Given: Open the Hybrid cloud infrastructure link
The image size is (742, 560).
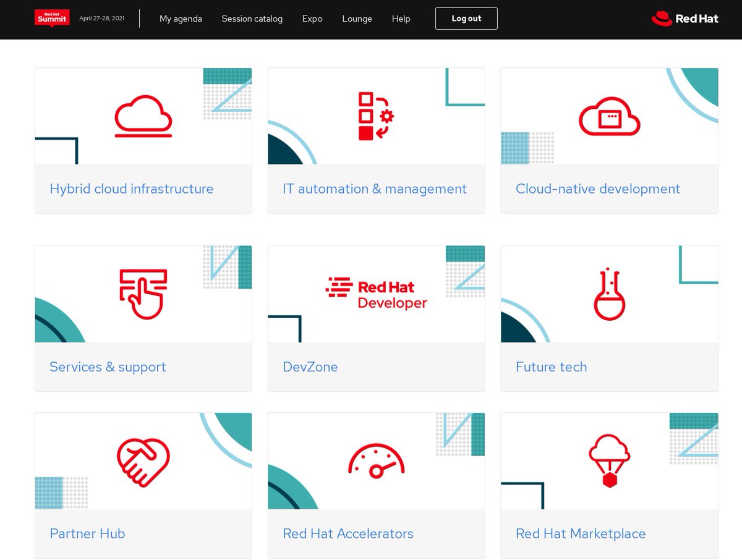Looking at the screenshot, I should click(x=132, y=189).
